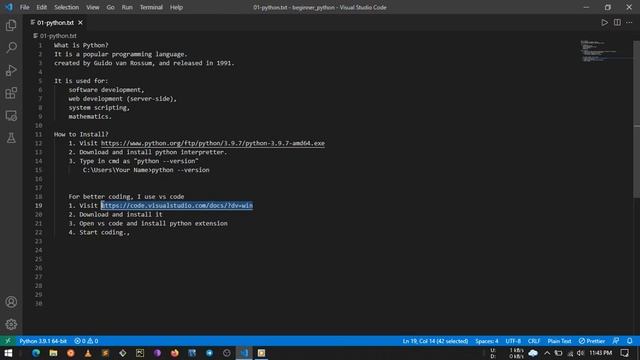Open the File menu

(24, 7)
